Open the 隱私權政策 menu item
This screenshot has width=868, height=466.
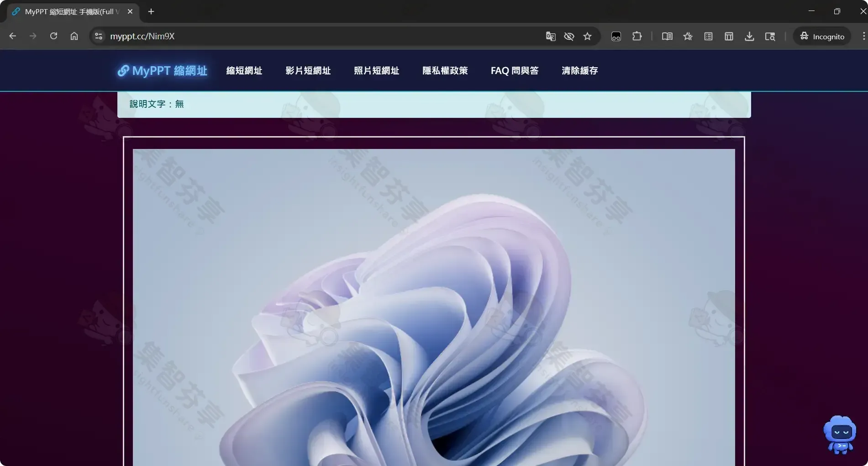click(x=445, y=71)
